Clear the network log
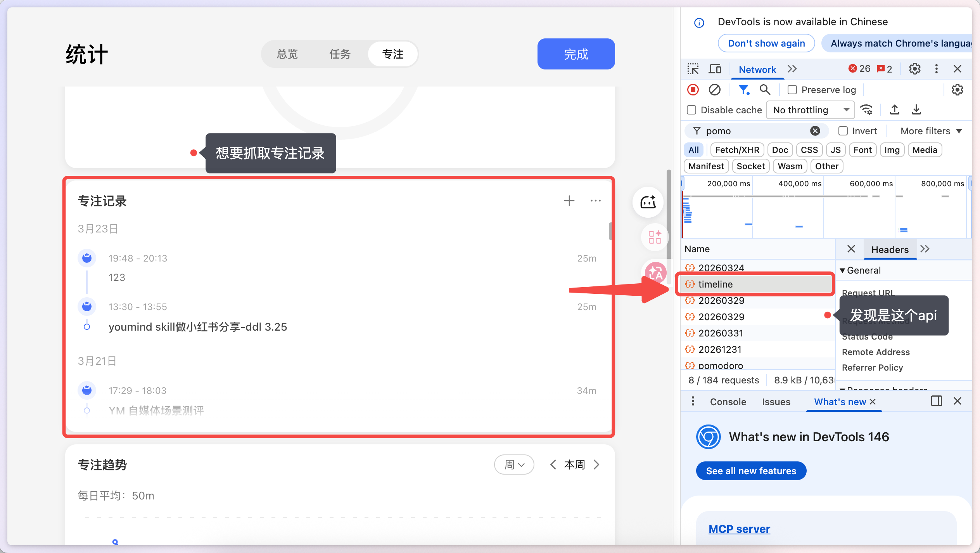 [714, 90]
